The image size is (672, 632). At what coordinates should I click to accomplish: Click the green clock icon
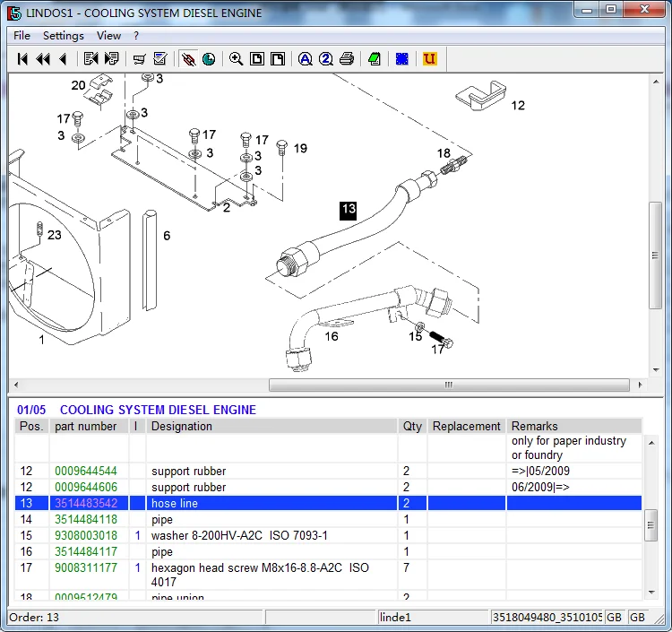209,59
